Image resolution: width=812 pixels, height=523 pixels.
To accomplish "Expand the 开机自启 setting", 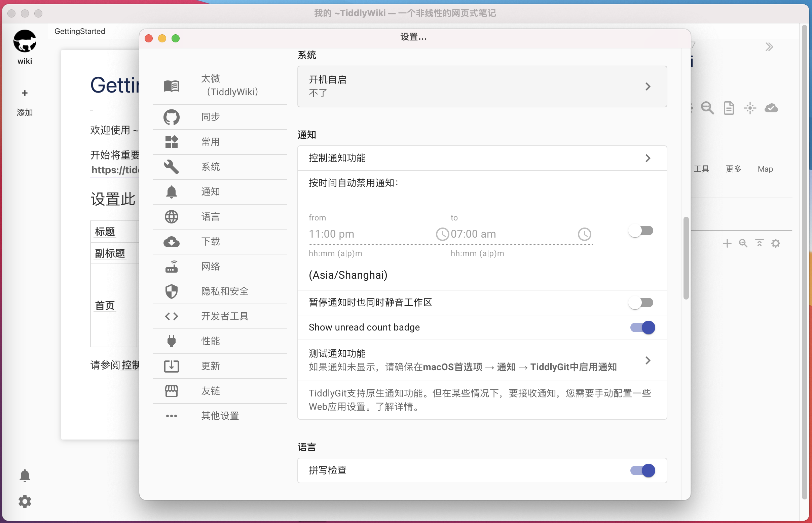I will (649, 86).
